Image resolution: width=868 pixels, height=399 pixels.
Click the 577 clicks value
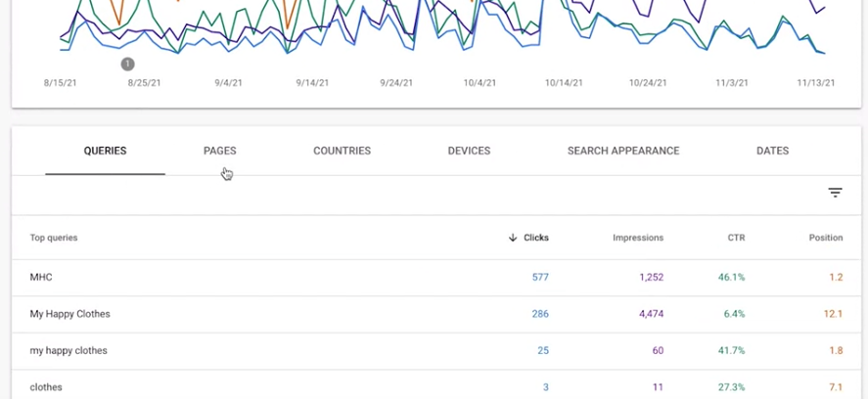(x=540, y=278)
